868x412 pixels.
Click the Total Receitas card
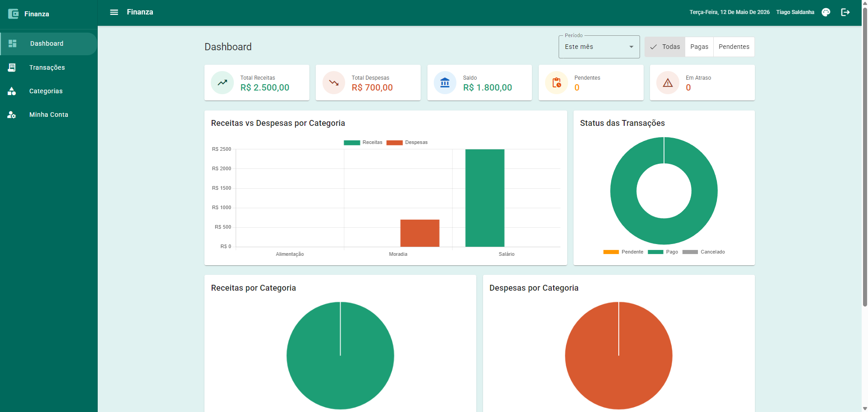(x=257, y=83)
